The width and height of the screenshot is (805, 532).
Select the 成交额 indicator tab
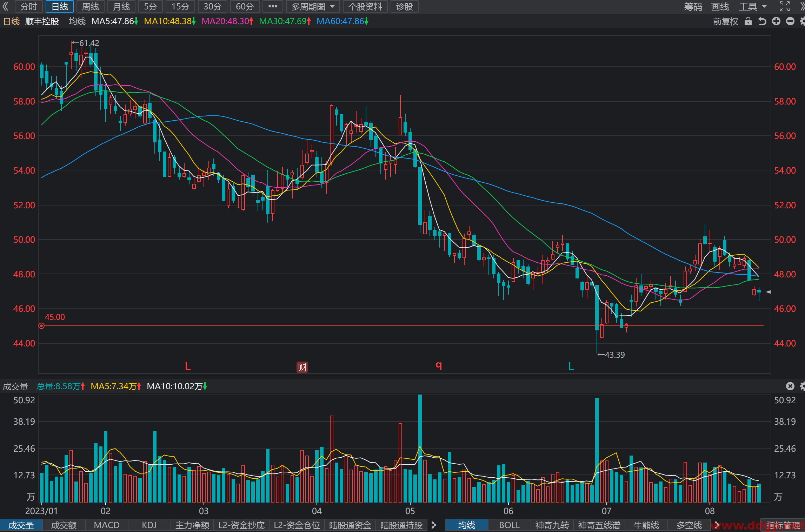tap(64, 525)
